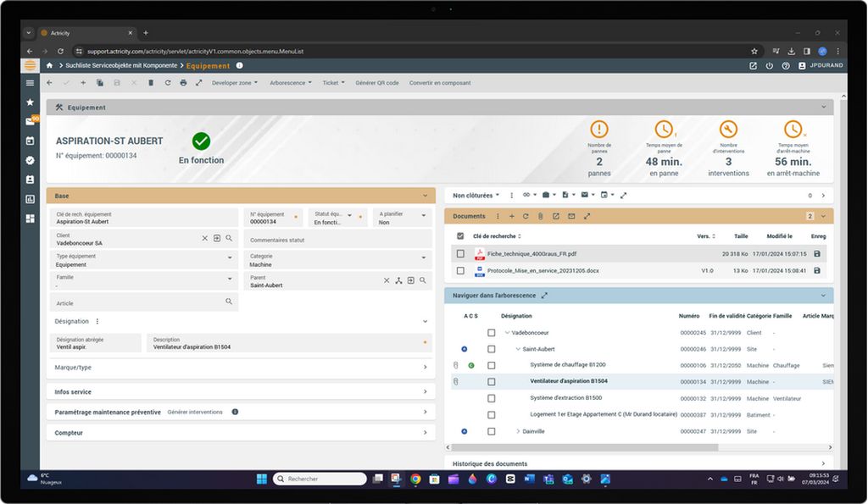Open Developer zone dropdown
Image resolution: width=868 pixels, height=504 pixels.
pyautogui.click(x=235, y=83)
